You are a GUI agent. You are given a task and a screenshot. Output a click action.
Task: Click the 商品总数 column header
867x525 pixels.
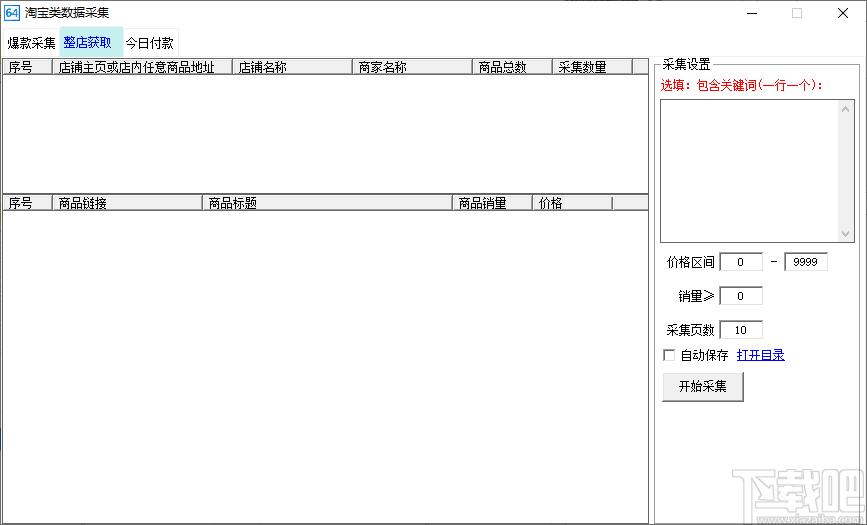click(512, 67)
